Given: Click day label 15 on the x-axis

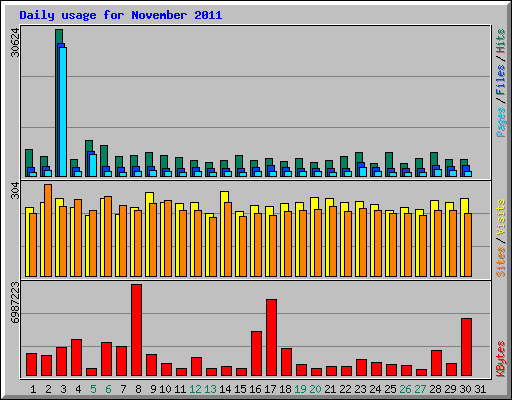Looking at the screenshot, I should (x=240, y=389).
